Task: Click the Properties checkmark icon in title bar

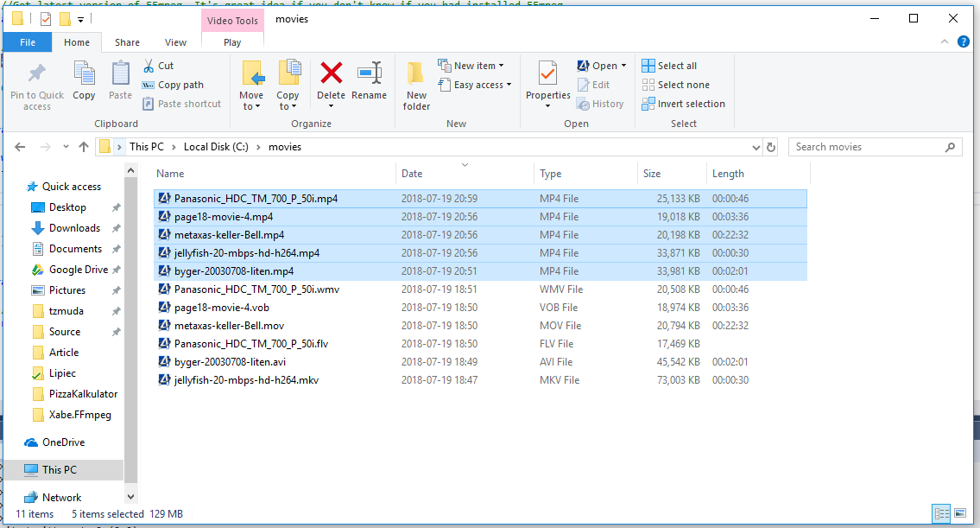Action: coord(46,19)
